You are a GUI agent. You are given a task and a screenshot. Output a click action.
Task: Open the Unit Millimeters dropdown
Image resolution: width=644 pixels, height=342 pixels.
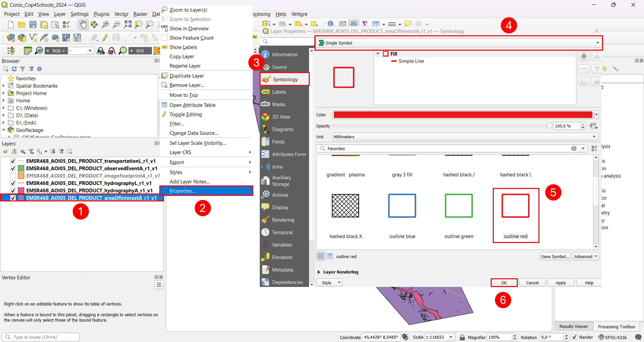pos(465,137)
